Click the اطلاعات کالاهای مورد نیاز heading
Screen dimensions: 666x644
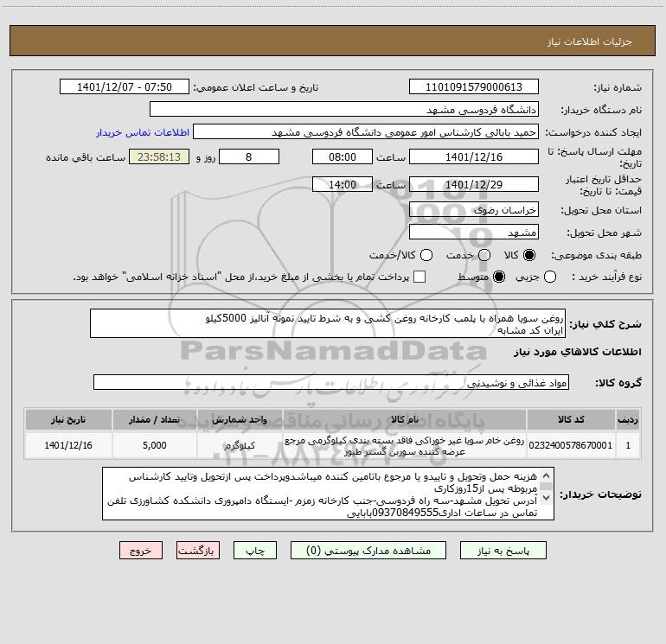click(x=577, y=352)
